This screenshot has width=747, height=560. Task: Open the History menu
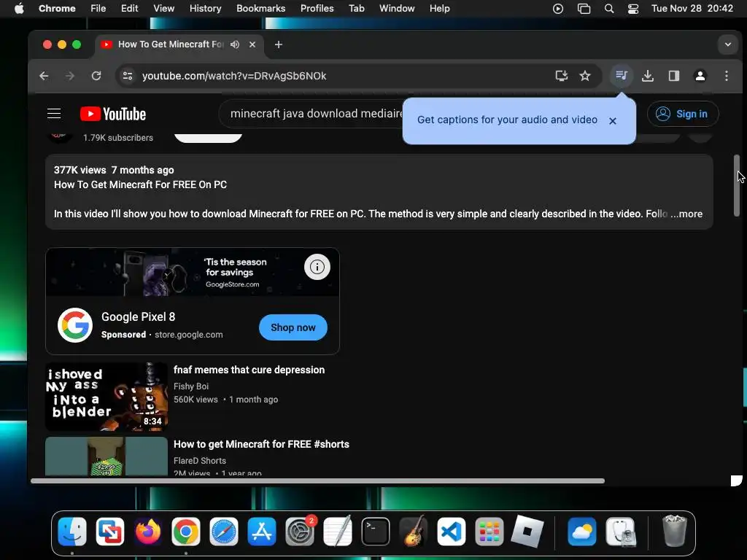pos(205,9)
